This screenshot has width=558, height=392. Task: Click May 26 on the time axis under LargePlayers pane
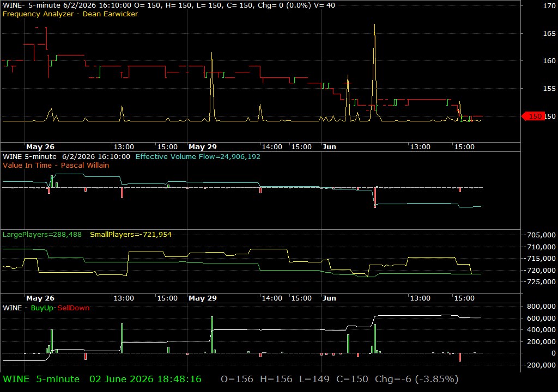coord(40,298)
